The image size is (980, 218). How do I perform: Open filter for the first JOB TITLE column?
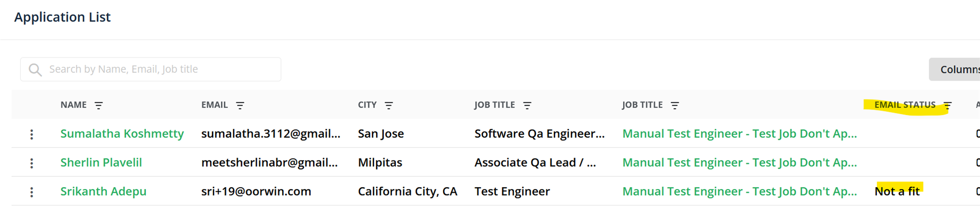tap(527, 105)
